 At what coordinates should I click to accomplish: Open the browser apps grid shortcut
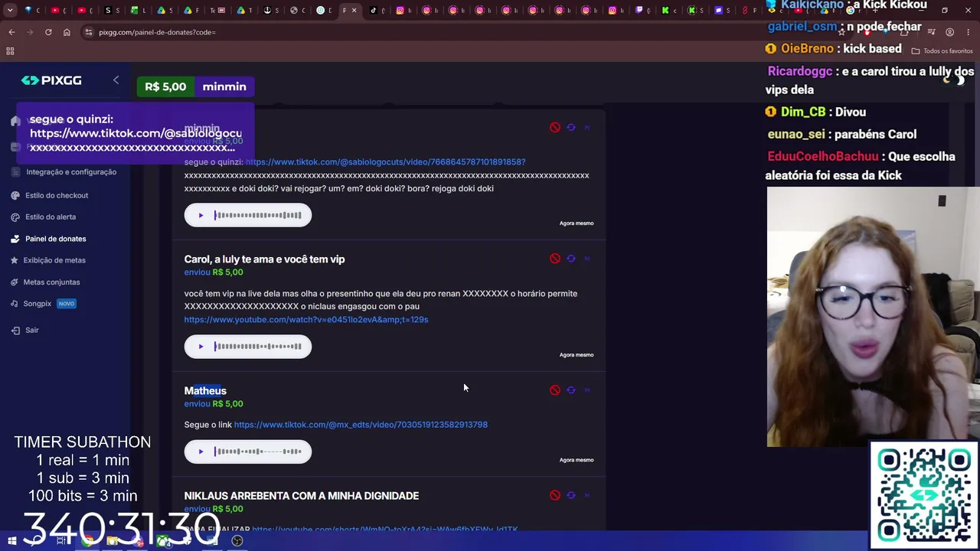(x=10, y=51)
